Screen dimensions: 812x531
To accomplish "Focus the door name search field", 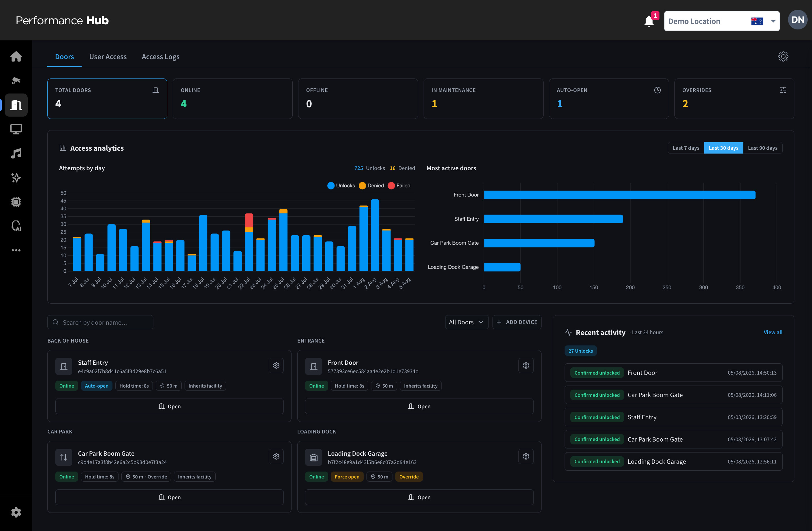I will [x=100, y=322].
